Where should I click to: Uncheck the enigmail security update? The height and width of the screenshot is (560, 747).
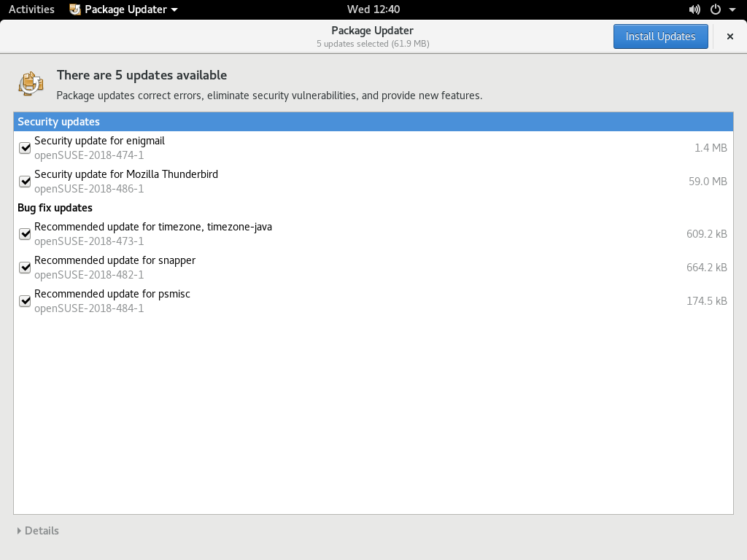pos(25,148)
